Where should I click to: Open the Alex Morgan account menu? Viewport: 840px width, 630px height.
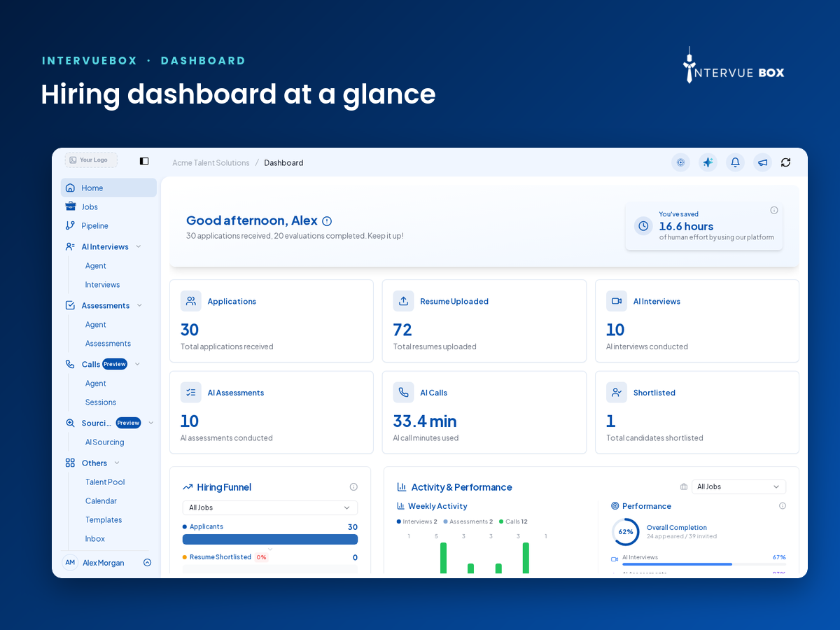click(x=108, y=563)
